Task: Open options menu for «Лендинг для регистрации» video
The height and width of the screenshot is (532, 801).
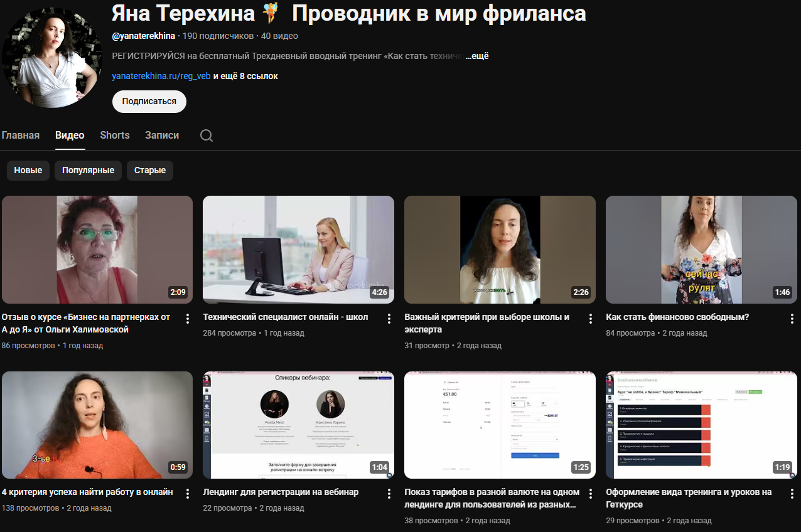Action: (x=389, y=494)
